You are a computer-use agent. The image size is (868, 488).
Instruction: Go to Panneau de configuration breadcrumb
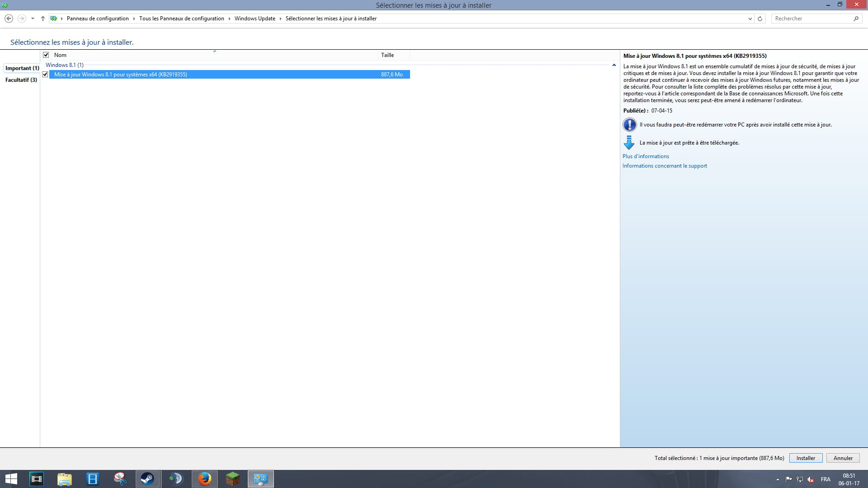click(98, 19)
